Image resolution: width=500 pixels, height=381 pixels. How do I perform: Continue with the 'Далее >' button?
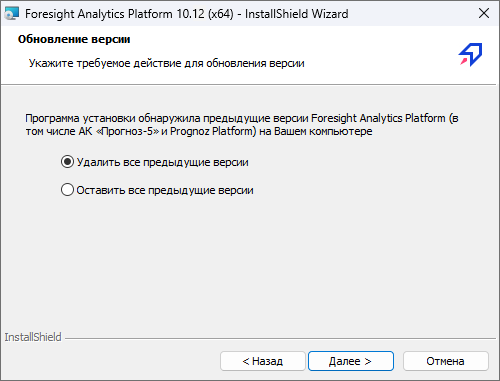(351, 361)
